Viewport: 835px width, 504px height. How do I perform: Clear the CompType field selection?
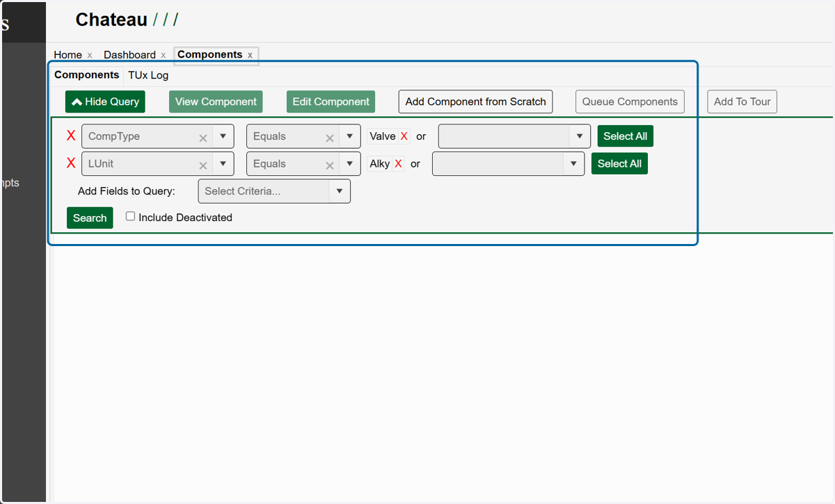(x=203, y=138)
